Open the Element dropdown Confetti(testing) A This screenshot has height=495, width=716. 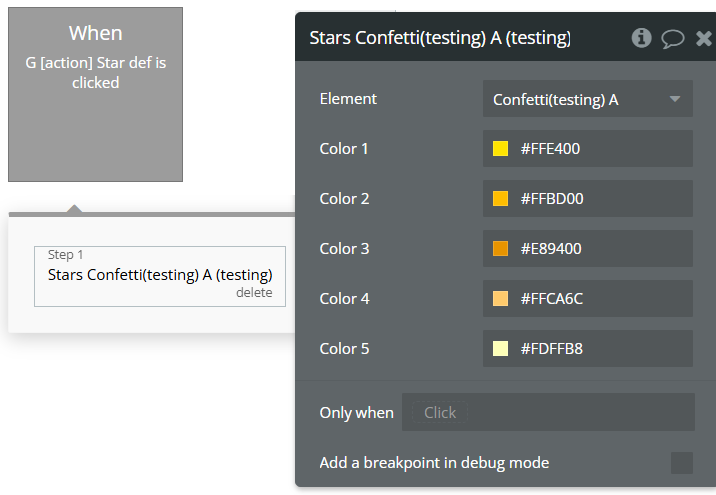[587, 99]
